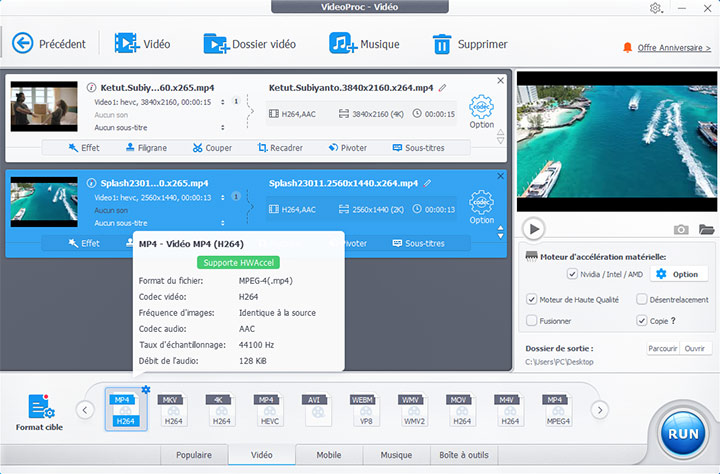Open codec Option for Splash23011 video
Image resolution: width=720 pixels, height=474 pixels.
pos(481,207)
